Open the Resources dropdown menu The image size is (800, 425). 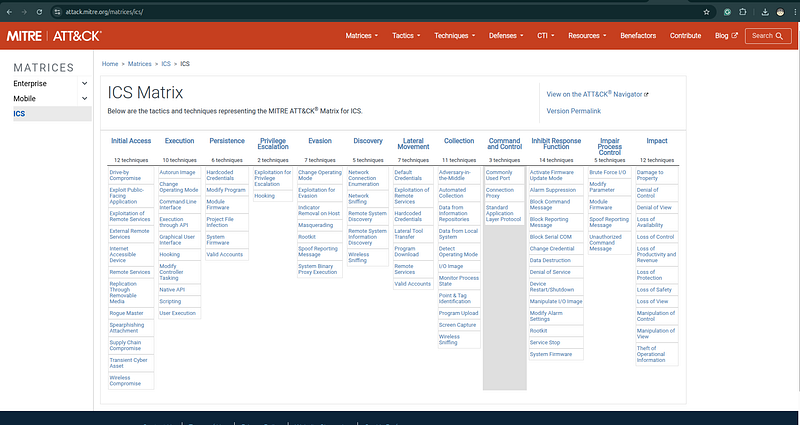click(587, 36)
